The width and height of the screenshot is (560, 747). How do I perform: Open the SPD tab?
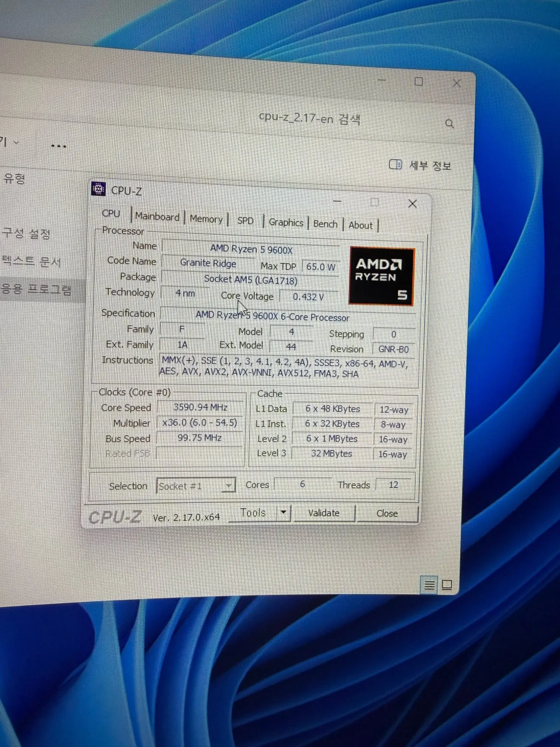245,221
